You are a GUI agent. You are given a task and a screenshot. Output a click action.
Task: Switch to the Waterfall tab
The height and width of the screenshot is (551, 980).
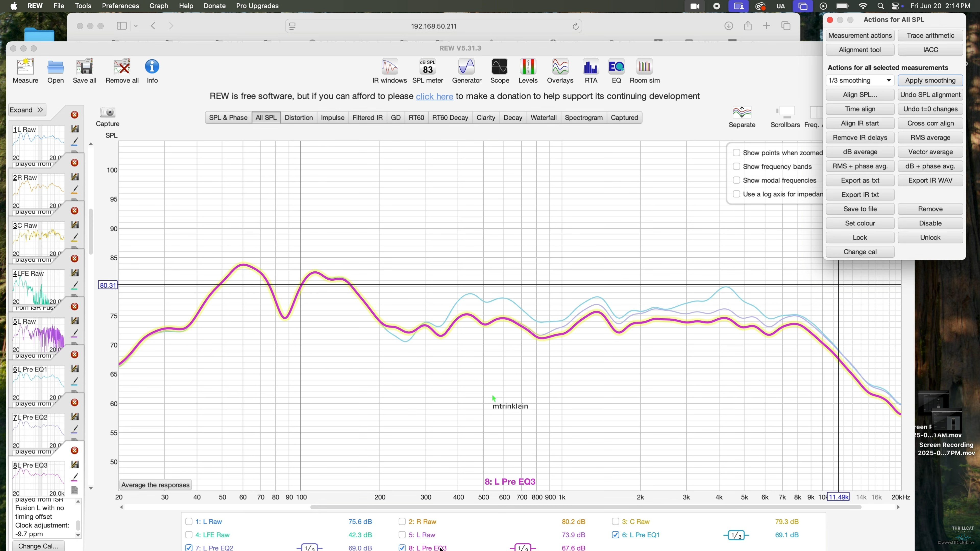pyautogui.click(x=543, y=118)
